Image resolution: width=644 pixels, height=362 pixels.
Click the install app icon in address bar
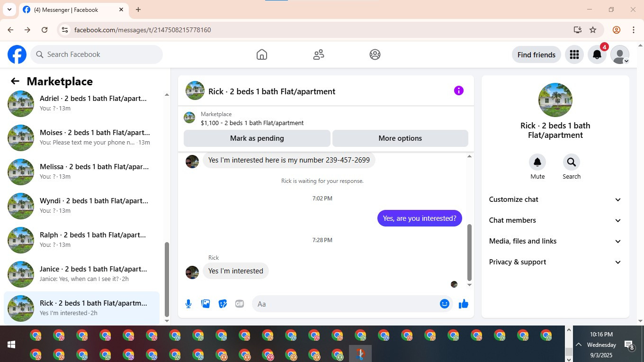click(577, 30)
